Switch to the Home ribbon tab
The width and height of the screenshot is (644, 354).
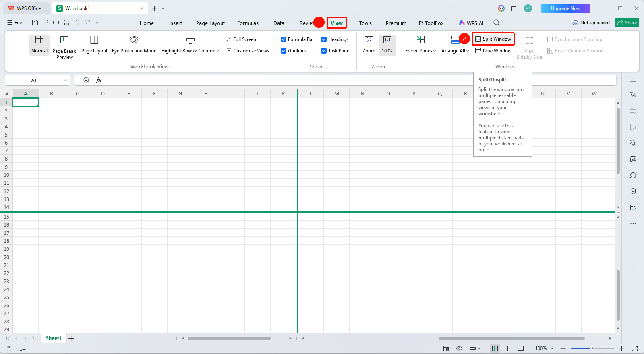(x=147, y=23)
